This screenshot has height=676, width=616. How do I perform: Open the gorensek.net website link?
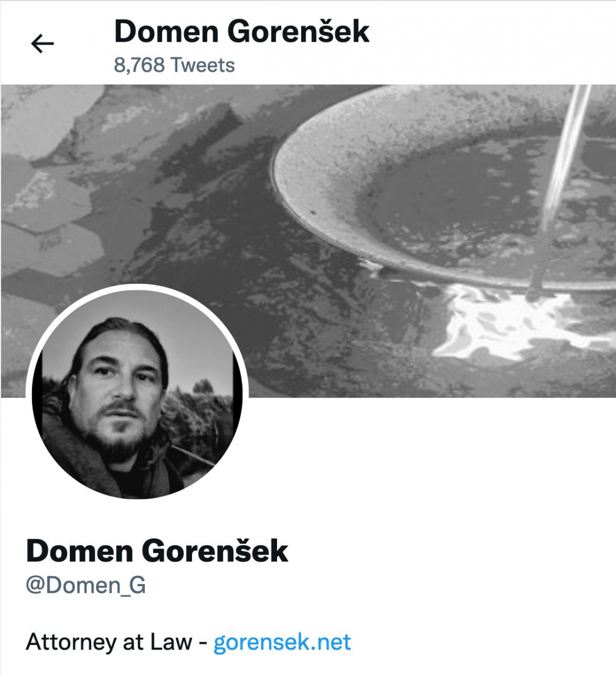click(282, 642)
